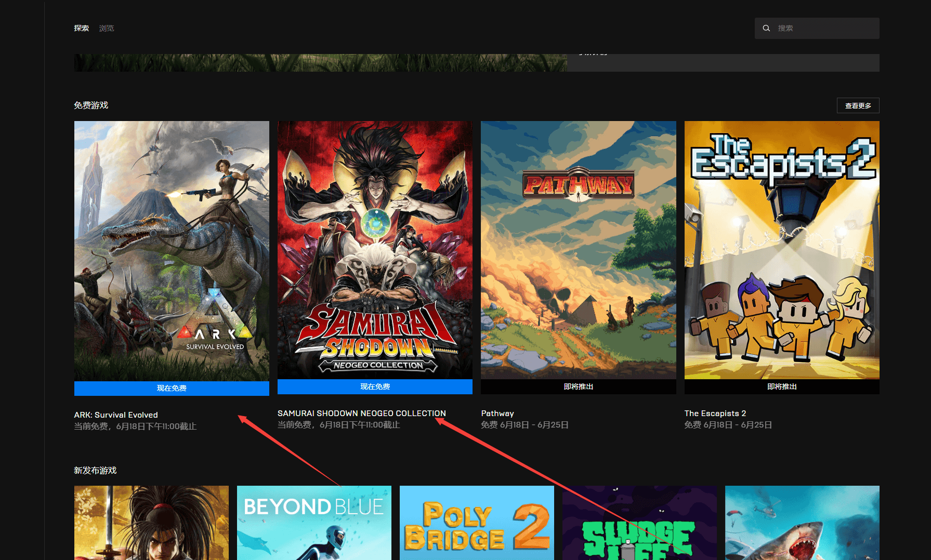Image resolution: width=931 pixels, height=560 pixels.
Task: Click the featured grass banner image
Action: pos(321,63)
